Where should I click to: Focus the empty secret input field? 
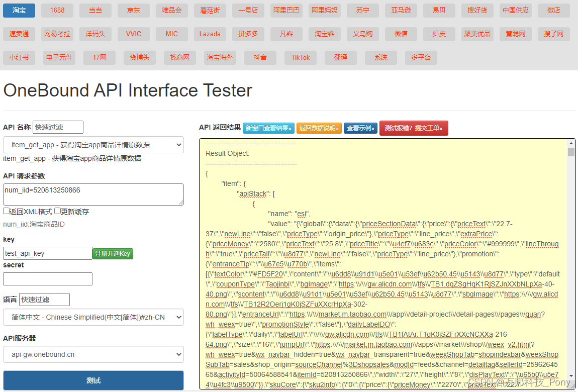click(x=48, y=279)
